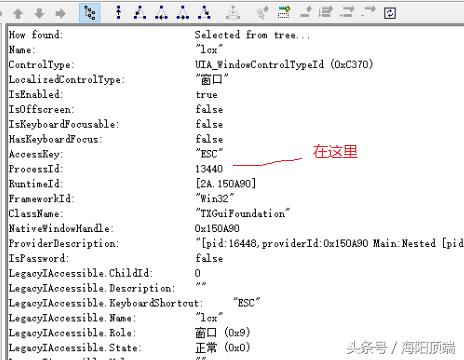
Task: Click the greyed down arrow toolbar icon
Action: (x=39, y=14)
